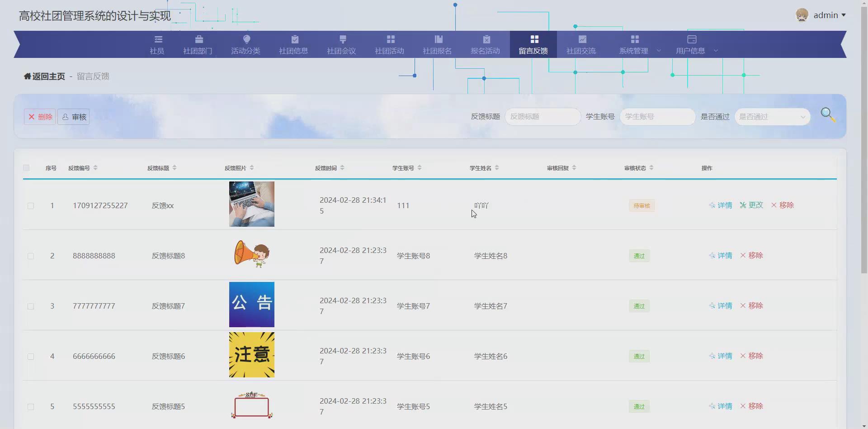The height and width of the screenshot is (429, 868).
Task: Open 活动分类 activity categories
Action: [x=245, y=45]
